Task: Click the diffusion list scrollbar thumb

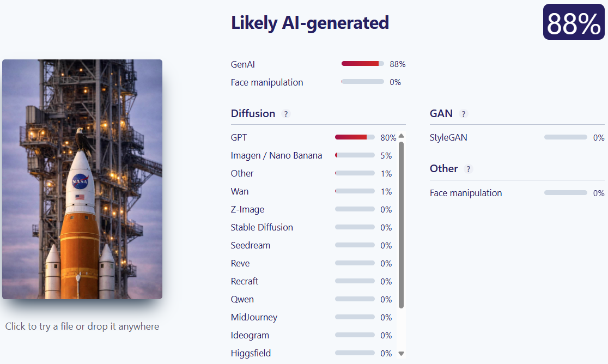Action: (x=402, y=223)
